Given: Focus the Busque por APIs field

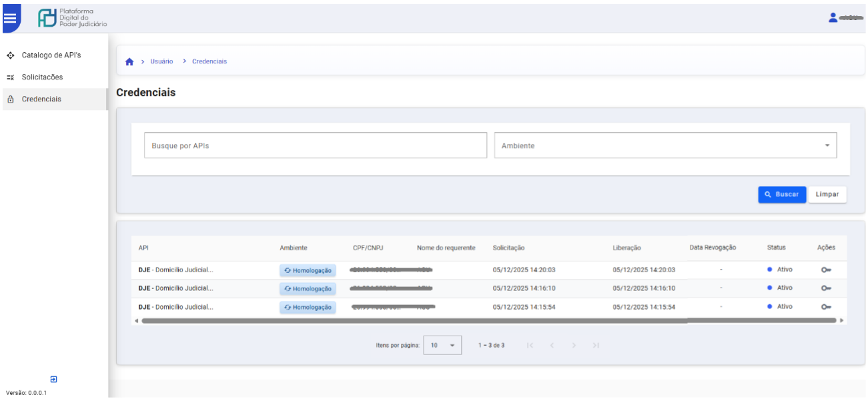Looking at the screenshot, I should click(x=316, y=145).
